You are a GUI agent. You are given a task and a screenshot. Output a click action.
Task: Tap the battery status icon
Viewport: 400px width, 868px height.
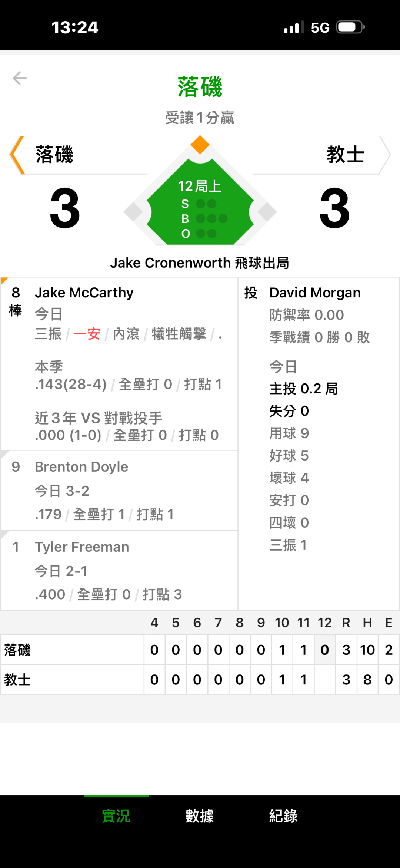(x=350, y=27)
